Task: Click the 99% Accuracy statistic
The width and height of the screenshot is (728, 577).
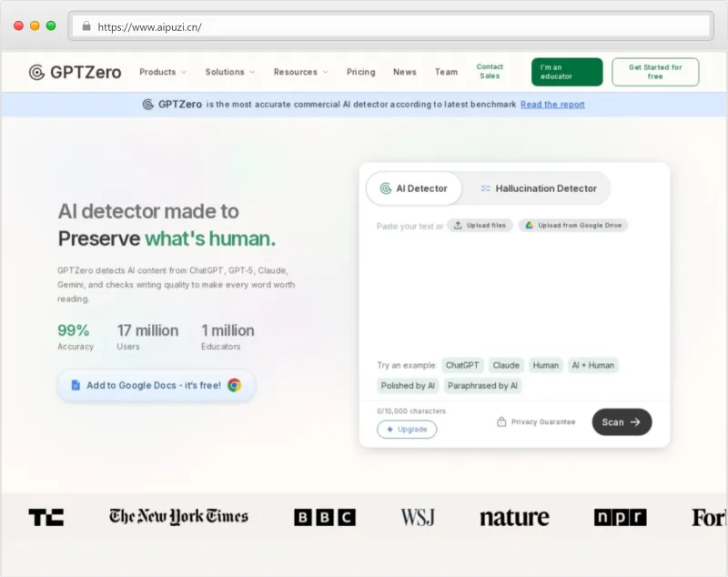Action: (x=76, y=337)
